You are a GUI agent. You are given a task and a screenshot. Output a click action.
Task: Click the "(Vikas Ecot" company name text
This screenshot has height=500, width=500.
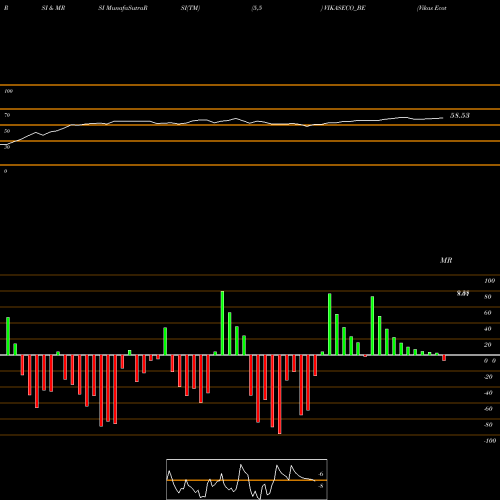coord(432,8)
